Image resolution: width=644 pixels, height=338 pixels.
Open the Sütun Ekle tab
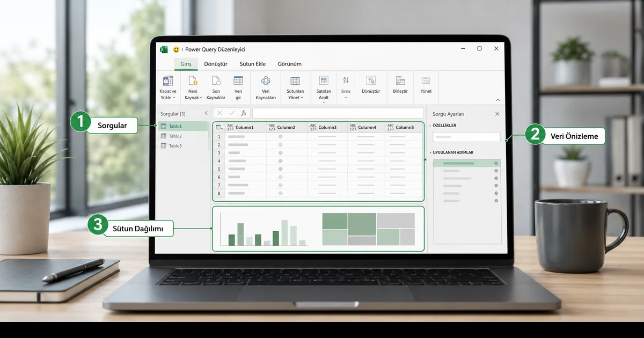click(x=253, y=64)
